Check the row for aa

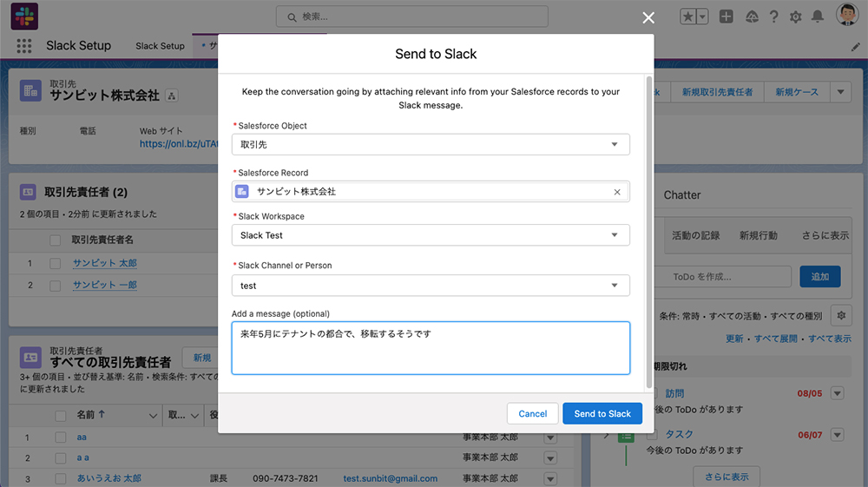tap(61, 438)
